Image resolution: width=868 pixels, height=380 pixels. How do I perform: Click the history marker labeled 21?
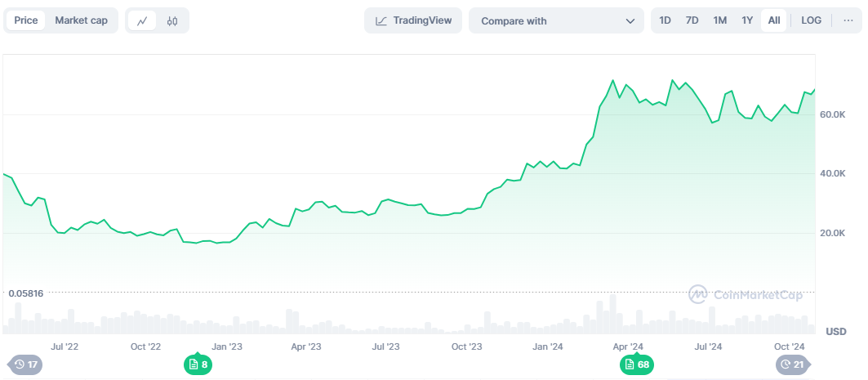(x=791, y=364)
